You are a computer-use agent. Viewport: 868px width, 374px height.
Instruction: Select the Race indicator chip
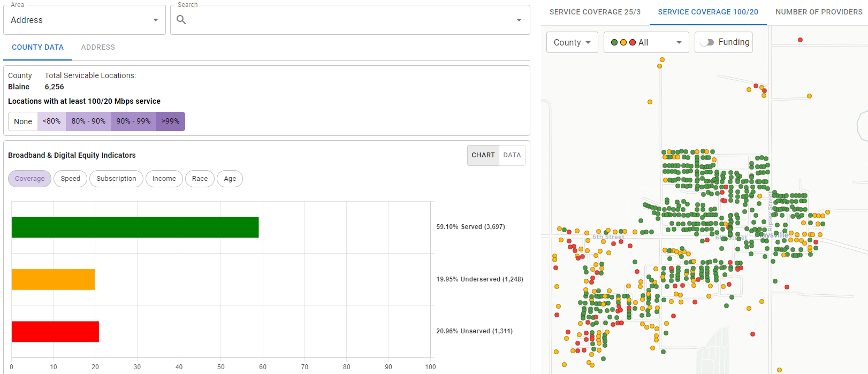200,179
